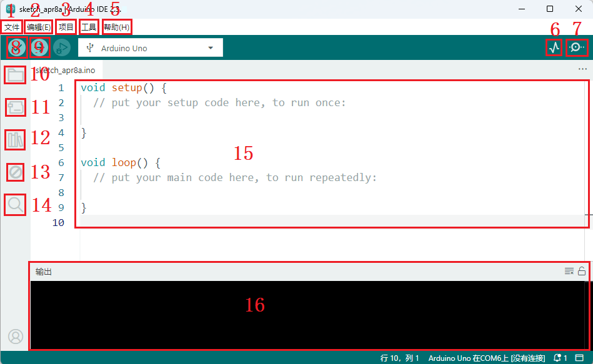Image resolution: width=593 pixels, height=364 pixels.
Task: Open the Library Manager panel
Action: (16, 140)
